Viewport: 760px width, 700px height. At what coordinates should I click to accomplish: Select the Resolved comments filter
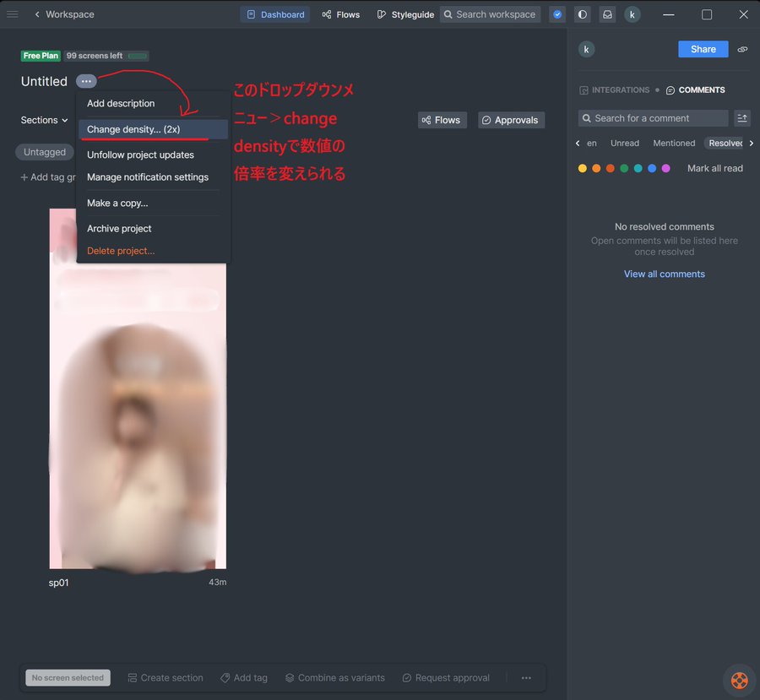tap(725, 144)
